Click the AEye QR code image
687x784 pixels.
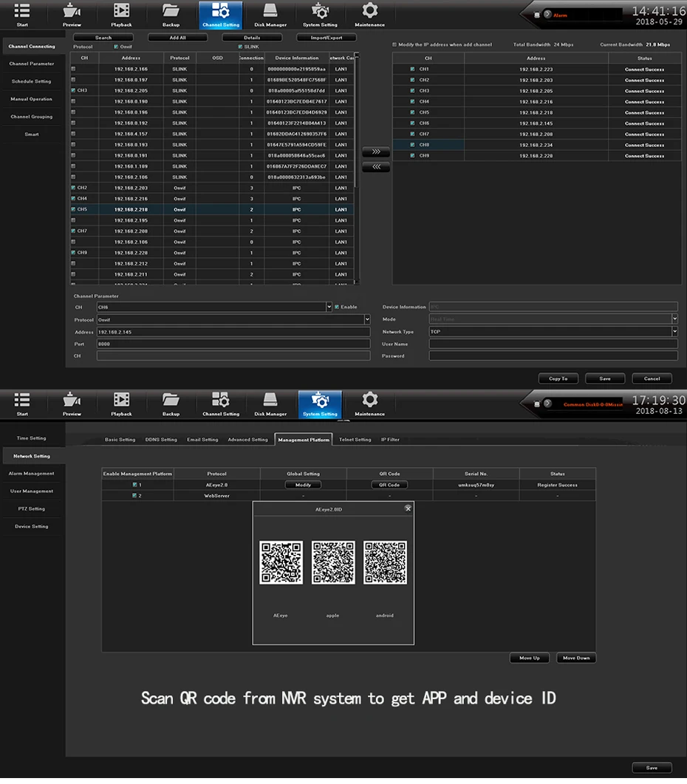[x=281, y=562]
